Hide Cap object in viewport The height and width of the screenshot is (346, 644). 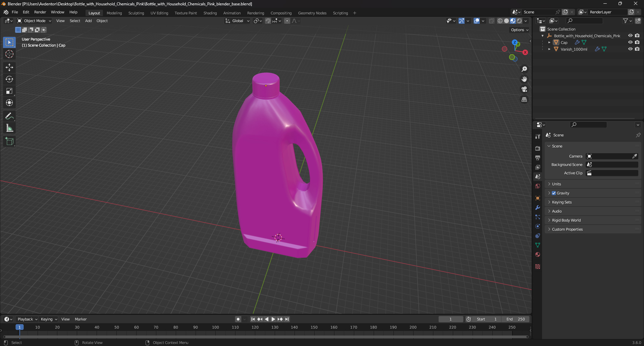click(x=630, y=42)
